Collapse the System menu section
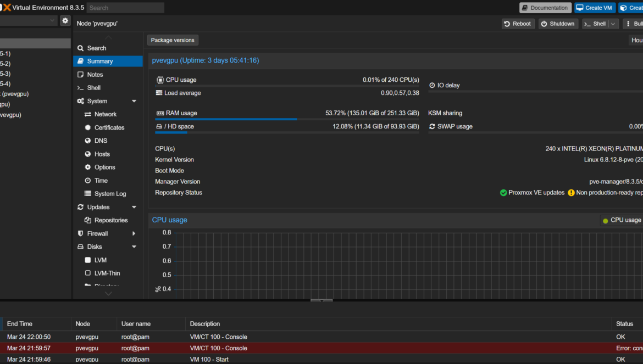This screenshot has height=364, width=643. click(134, 101)
